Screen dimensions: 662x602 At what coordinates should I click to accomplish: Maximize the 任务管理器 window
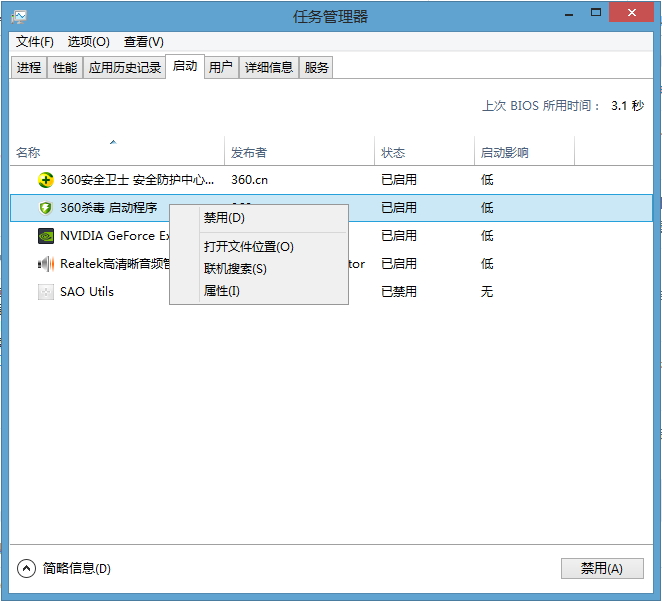(596, 13)
